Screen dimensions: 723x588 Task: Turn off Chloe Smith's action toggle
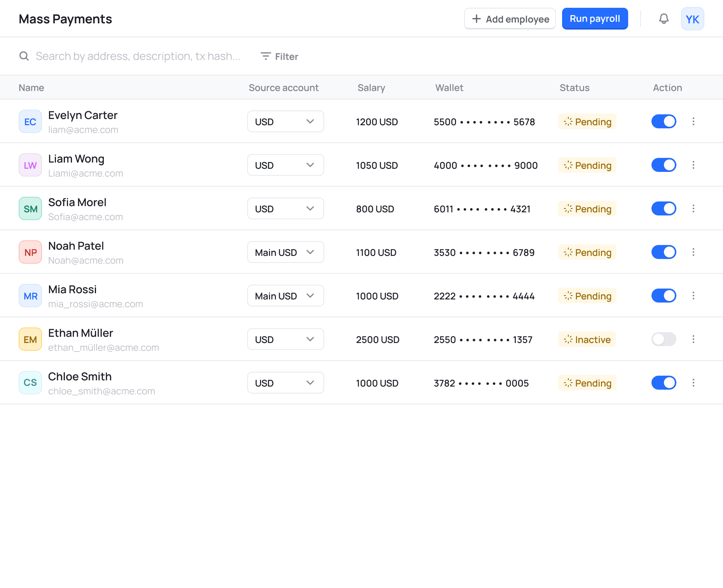coord(664,383)
